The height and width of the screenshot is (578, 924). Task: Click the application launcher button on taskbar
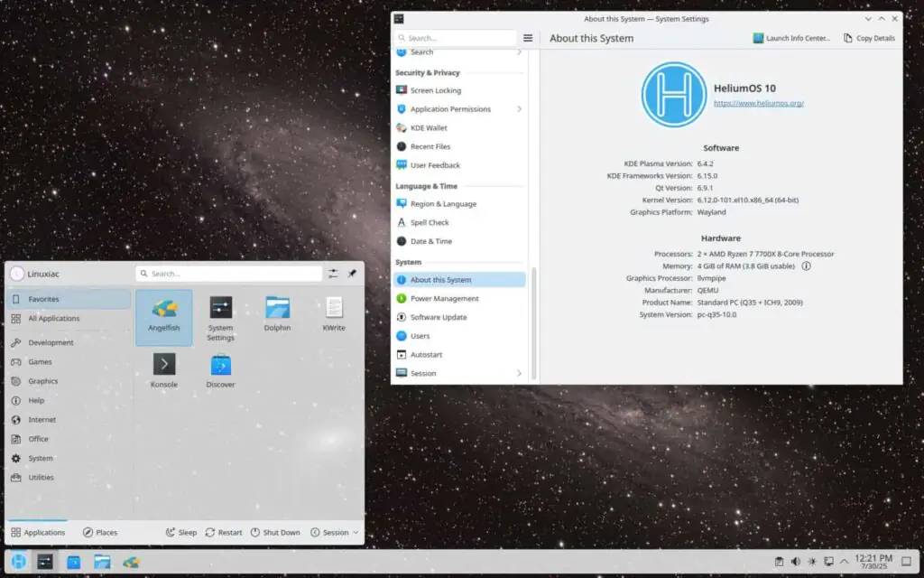18,562
